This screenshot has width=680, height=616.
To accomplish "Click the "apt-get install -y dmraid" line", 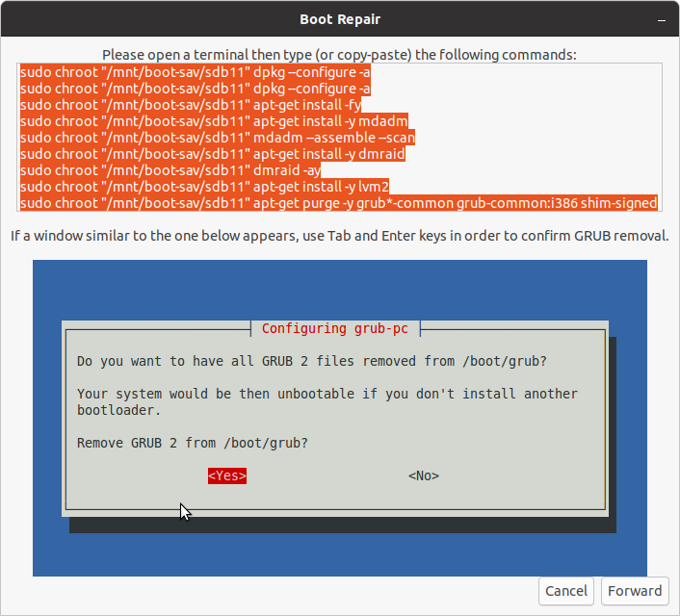I will pos(214,155).
